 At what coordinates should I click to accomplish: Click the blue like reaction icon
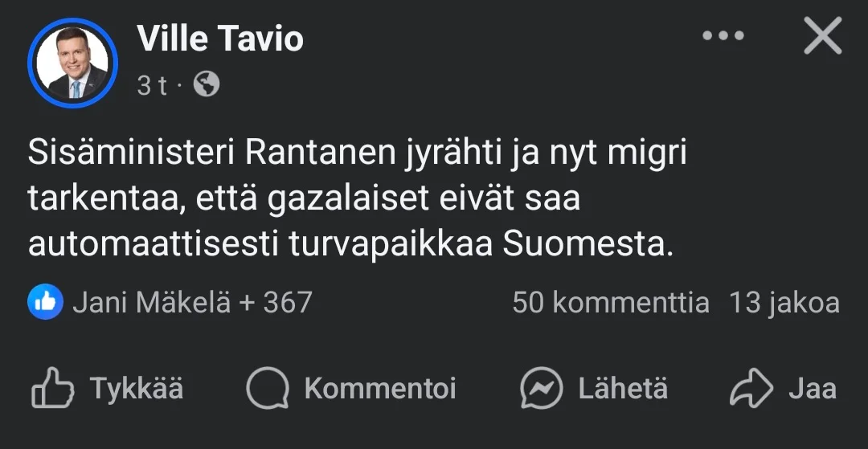(45, 302)
